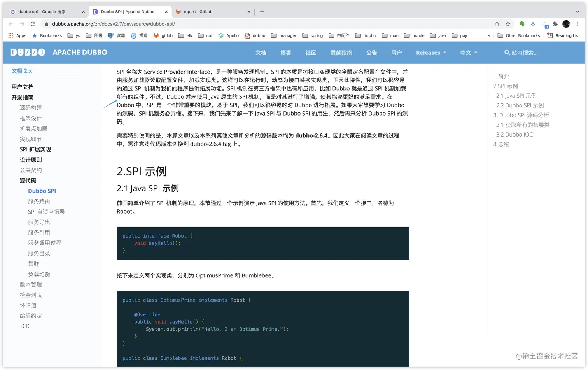Expand 开发指南 in sidebar
This screenshot has height=370, width=588.
(x=23, y=97)
